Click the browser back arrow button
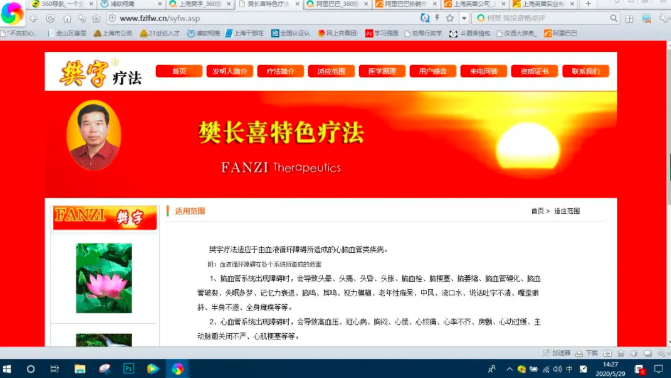Screen dimensions: 671x378 pos(34,18)
